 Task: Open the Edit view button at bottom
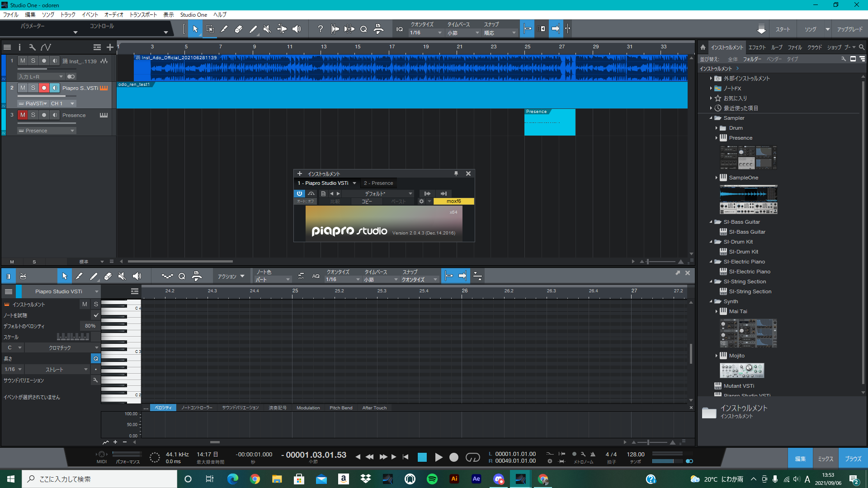pyautogui.click(x=800, y=459)
